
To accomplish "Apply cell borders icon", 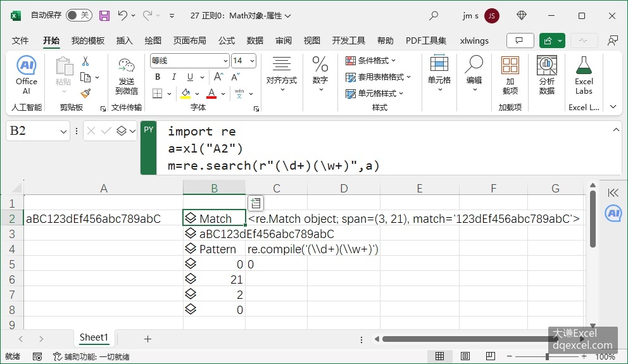I will (158, 94).
